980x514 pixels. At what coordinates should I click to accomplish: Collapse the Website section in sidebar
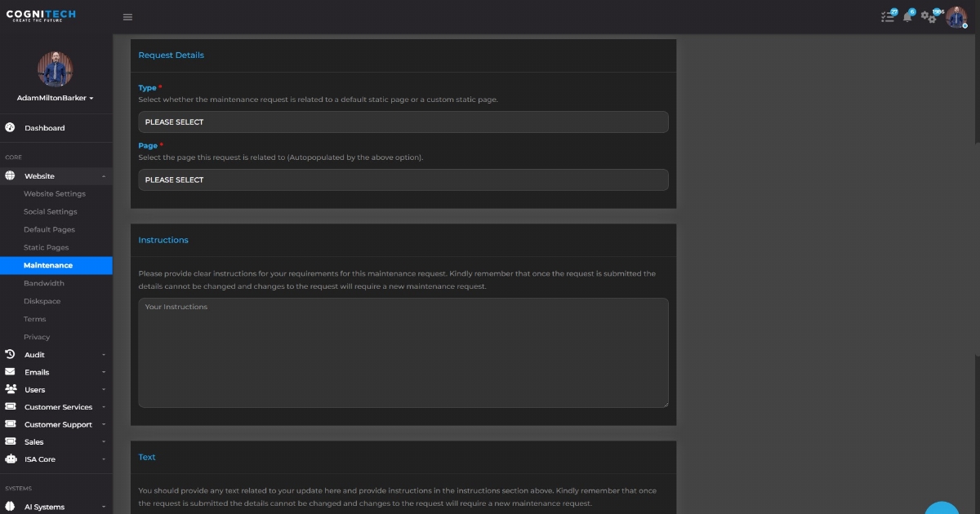(x=104, y=175)
